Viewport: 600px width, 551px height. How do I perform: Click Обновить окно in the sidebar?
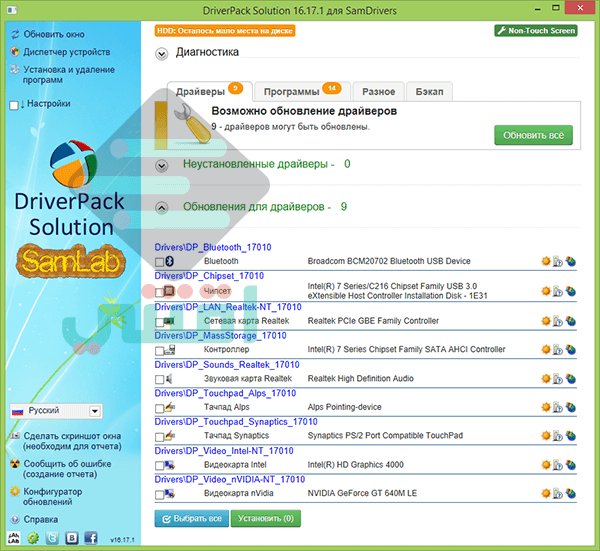click(x=54, y=34)
